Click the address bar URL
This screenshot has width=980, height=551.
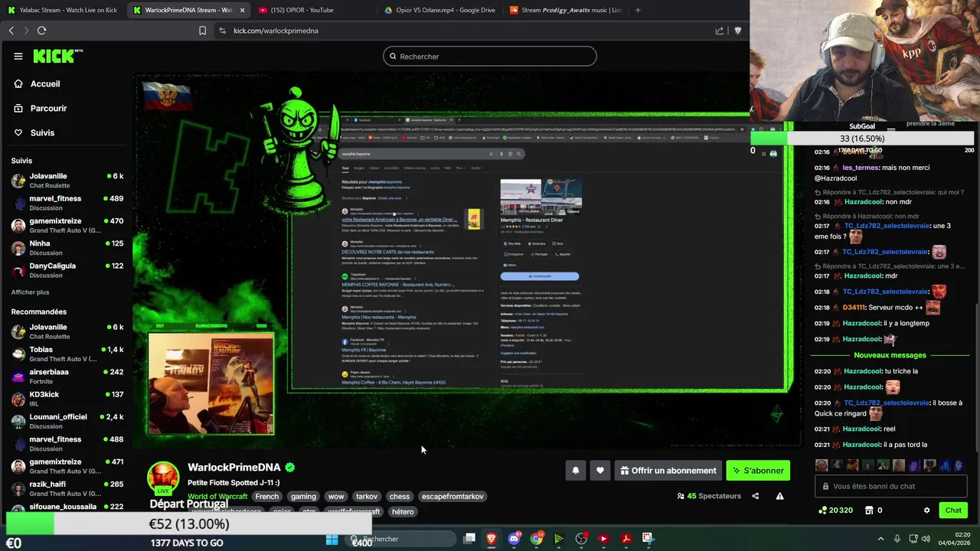coord(276,31)
